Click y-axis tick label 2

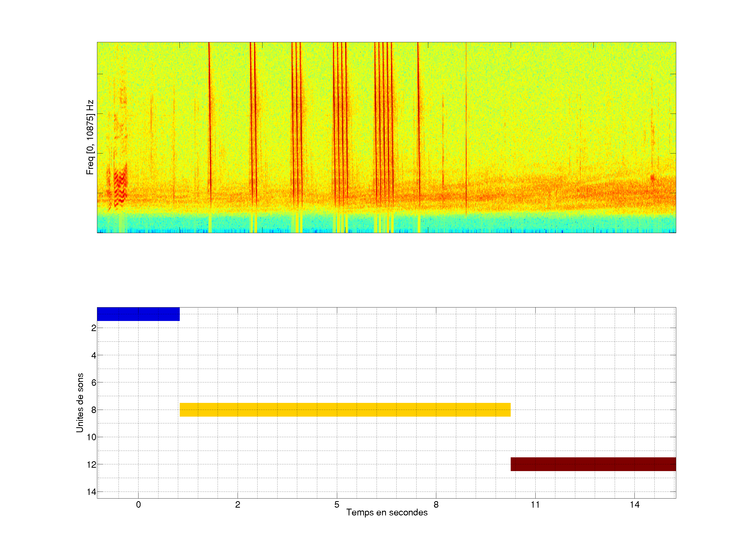point(94,328)
